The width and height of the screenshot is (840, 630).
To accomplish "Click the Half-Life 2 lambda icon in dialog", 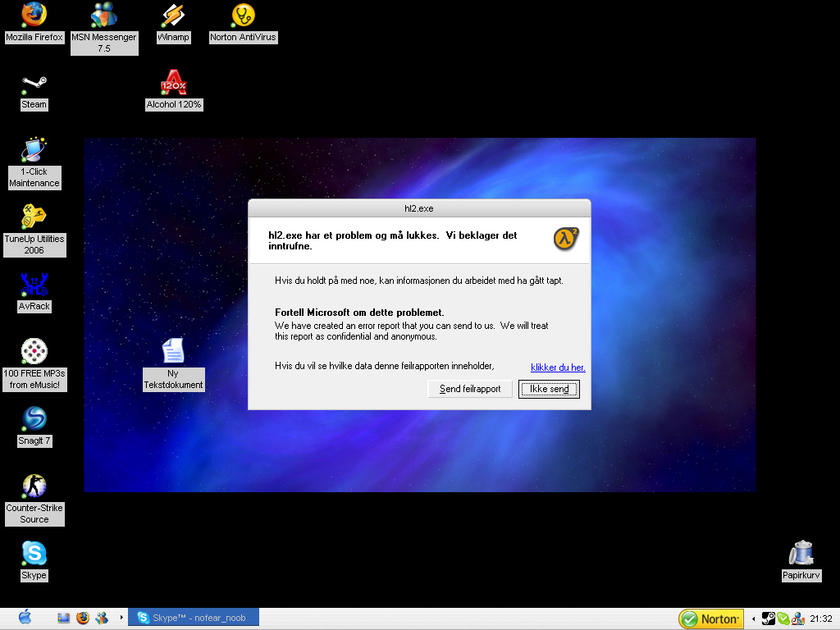I will coord(566,239).
